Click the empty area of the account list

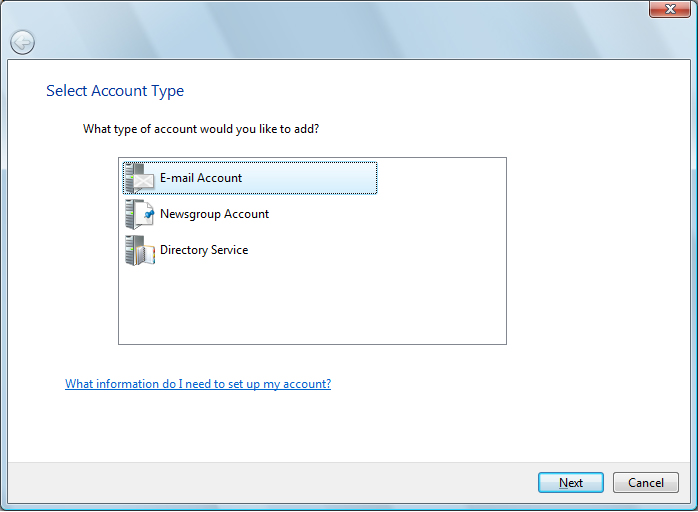coord(312,305)
